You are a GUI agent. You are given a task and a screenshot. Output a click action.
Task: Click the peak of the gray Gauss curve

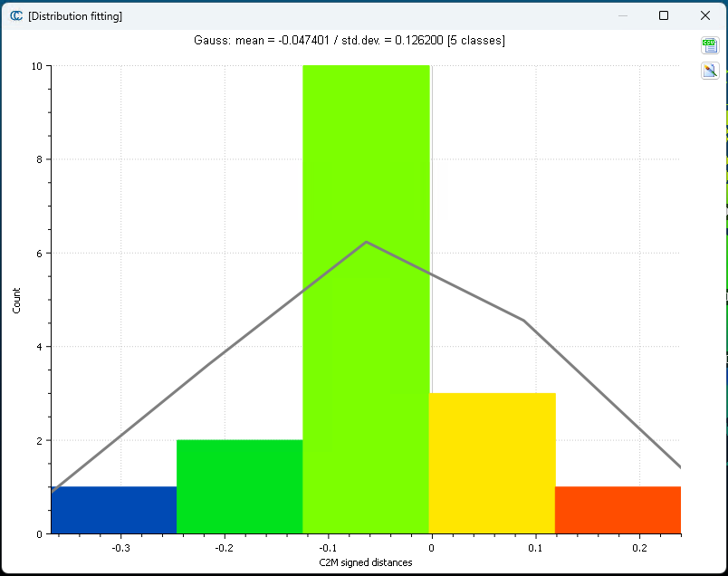click(x=367, y=242)
